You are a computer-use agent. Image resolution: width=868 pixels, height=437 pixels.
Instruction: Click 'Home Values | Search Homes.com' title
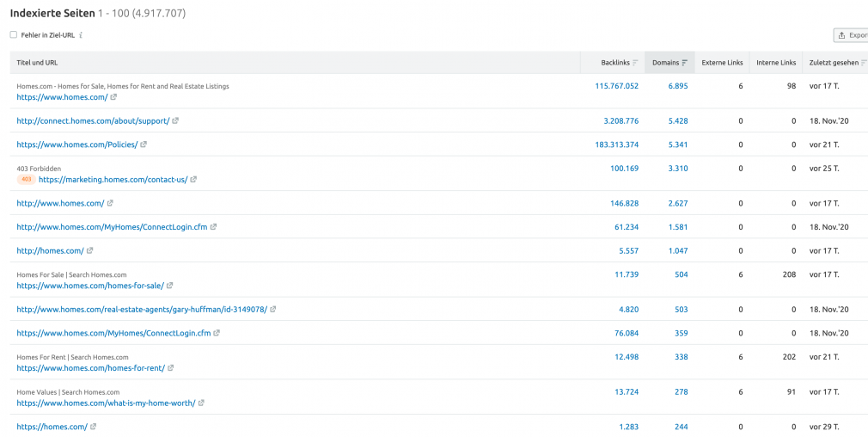pos(68,392)
